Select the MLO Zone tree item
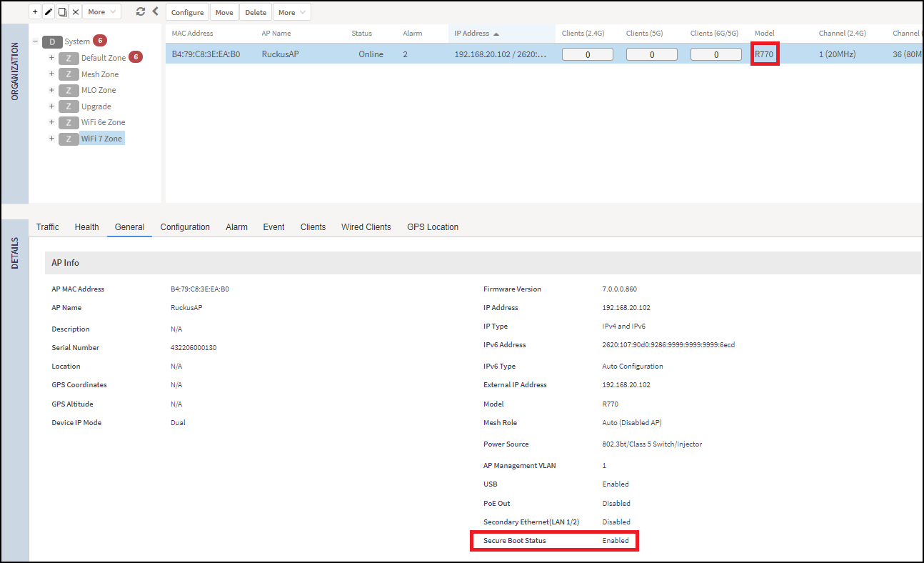 tap(99, 90)
